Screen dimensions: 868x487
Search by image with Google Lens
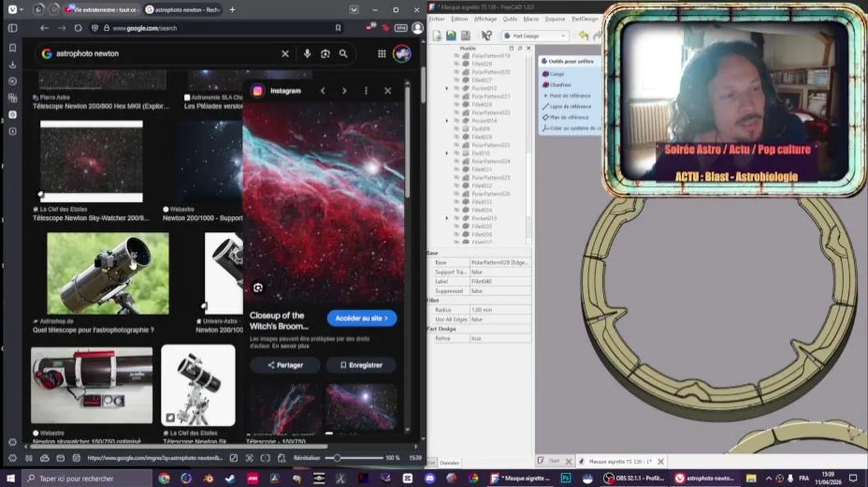pyautogui.click(x=325, y=53)
